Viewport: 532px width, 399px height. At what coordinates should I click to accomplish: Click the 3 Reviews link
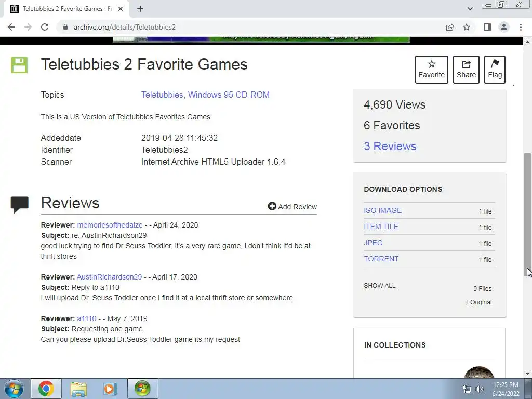tap(390, 146)
